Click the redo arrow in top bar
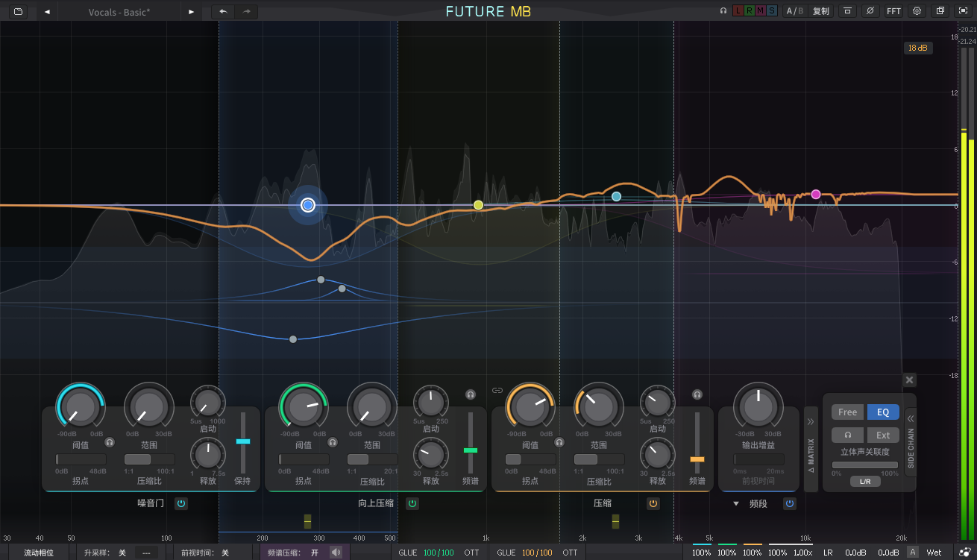Screen dimensions: 977x560 [x=247, y=11]
